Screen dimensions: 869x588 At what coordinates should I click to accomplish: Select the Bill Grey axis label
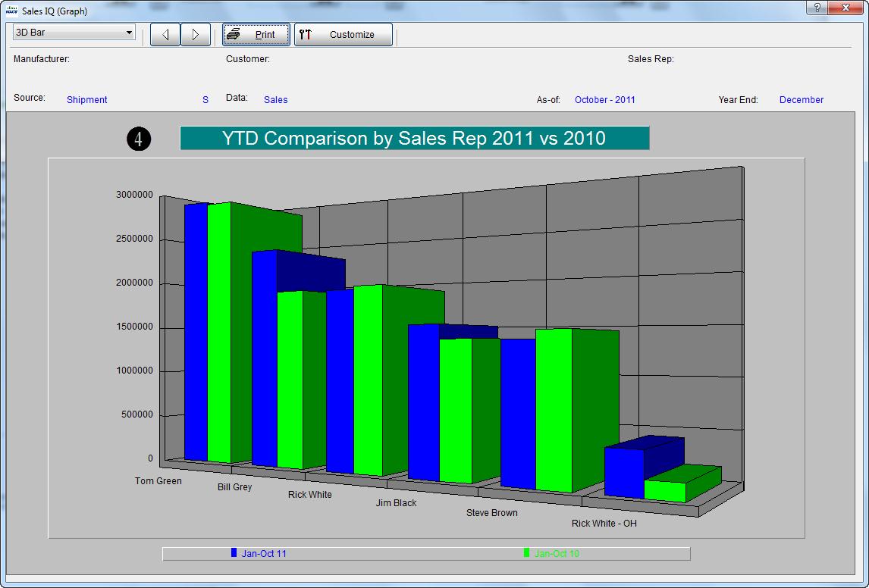click(234, 486)
